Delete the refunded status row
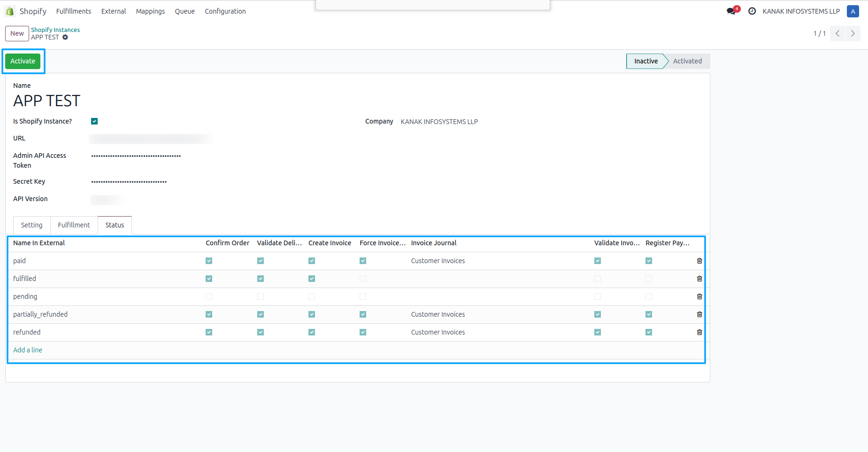868x452 pixels. click(699, 332)
